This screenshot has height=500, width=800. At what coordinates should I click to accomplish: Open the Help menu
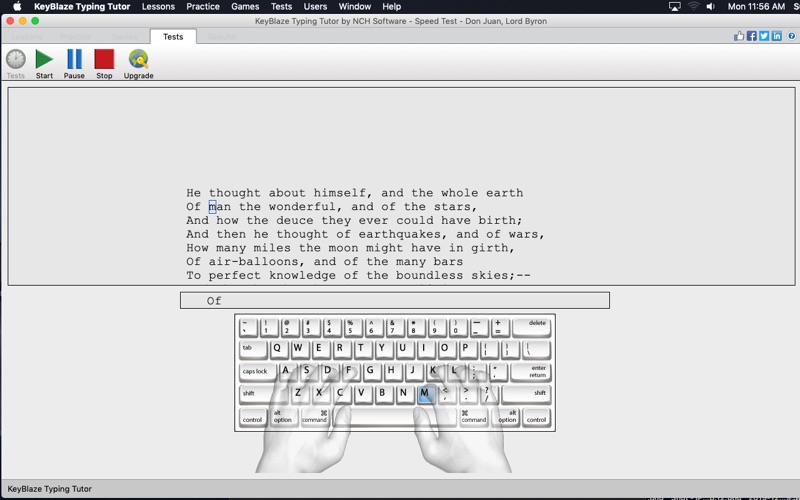coord(391,7)
